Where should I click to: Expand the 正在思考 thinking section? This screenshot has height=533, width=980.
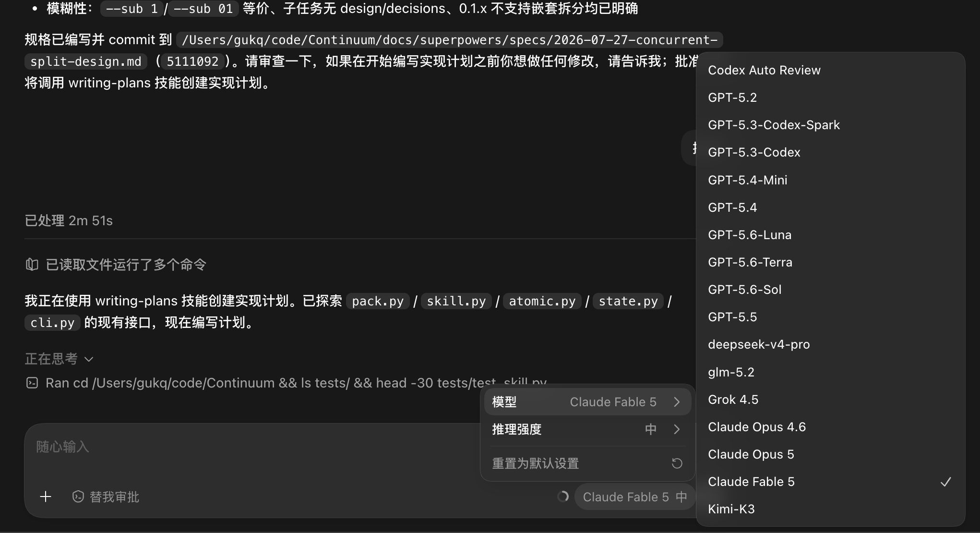click(59, 359)
